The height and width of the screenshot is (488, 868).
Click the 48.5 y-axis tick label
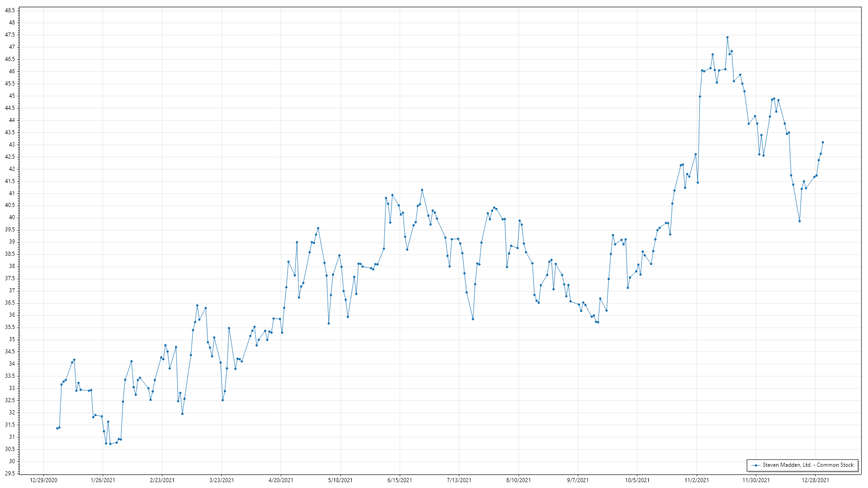coord(9,10)
